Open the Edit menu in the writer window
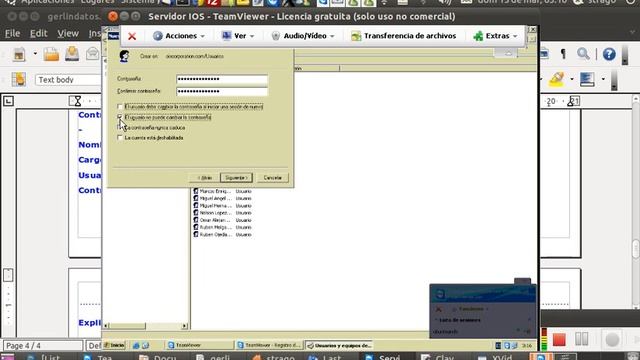 coord(38,33)
